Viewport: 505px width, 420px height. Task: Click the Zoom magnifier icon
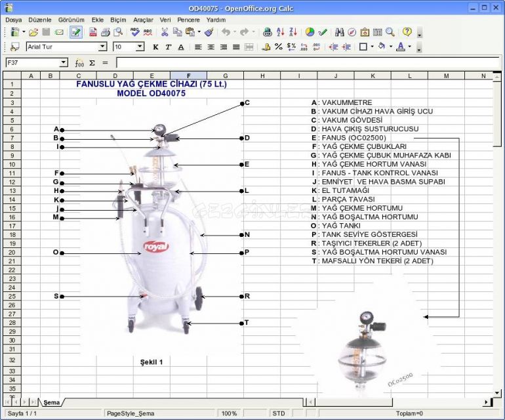(x=390, y=32)
